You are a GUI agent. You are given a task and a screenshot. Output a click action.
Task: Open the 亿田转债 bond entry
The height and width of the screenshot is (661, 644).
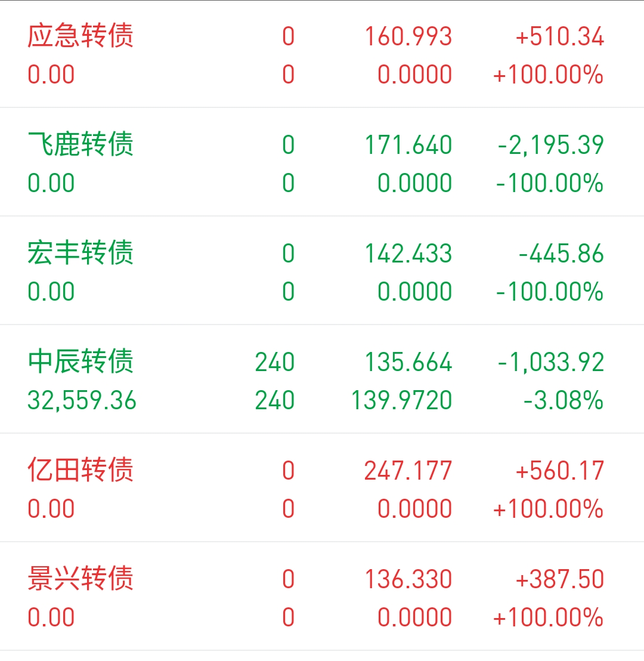coord(322,488)
